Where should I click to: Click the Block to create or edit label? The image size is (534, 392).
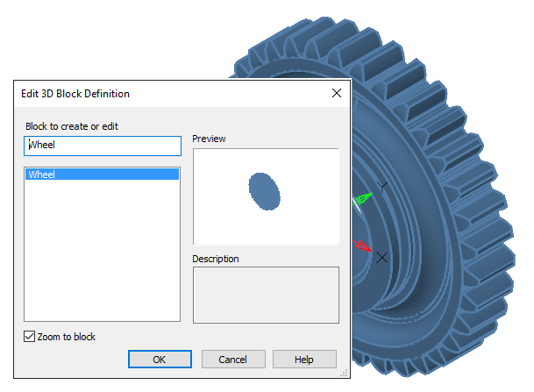[x=72, y=126]
